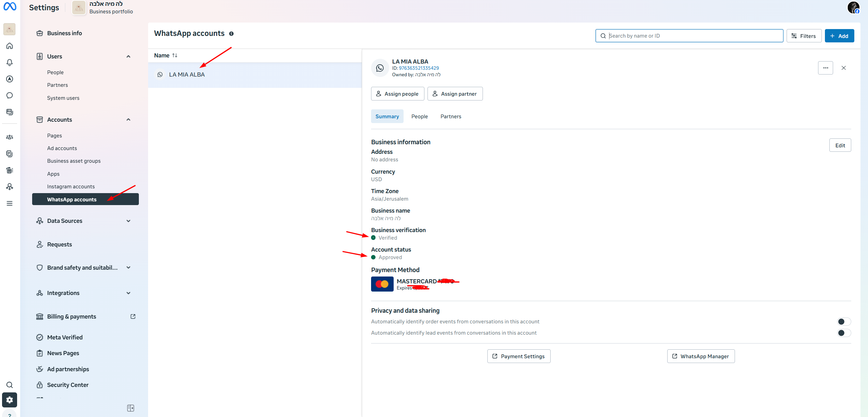Open Business asset groups in sidebar
This screenshot has height=417, width=868.
click(74, 161)
